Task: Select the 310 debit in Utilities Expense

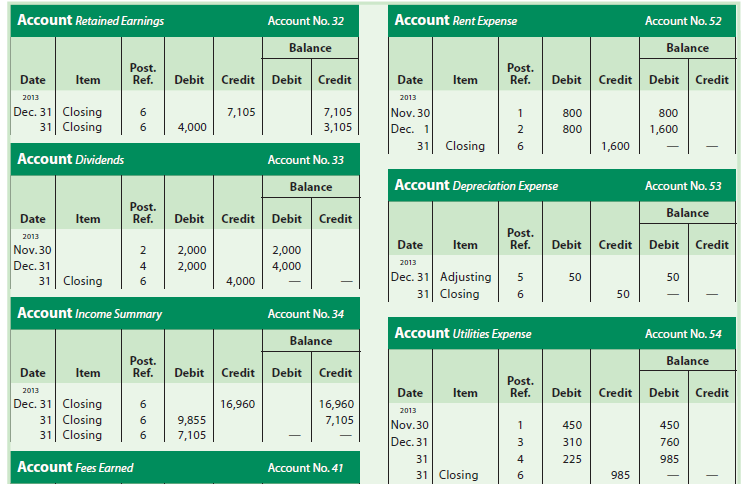Action: tap(572, 441)
